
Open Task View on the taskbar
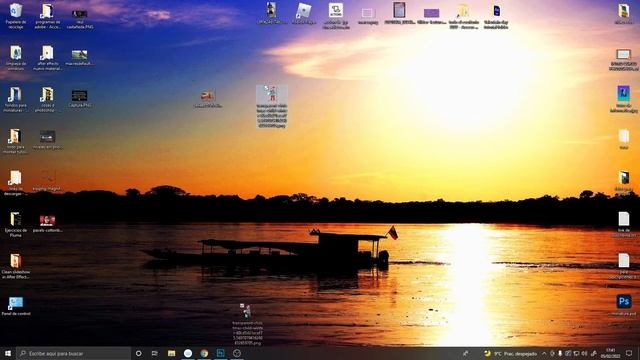point(155,353)
